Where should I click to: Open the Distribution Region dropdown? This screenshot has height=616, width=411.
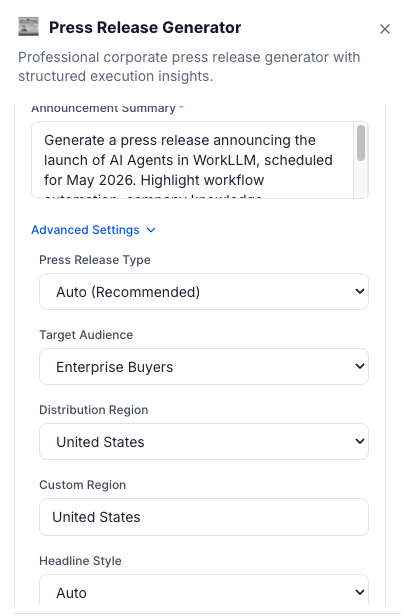coord(204,442)
